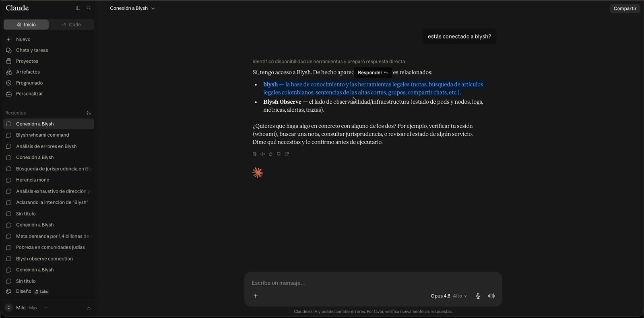Screen dimensions: 644x318
Task: Start a new chat with Nuevo
Action: 49,39
